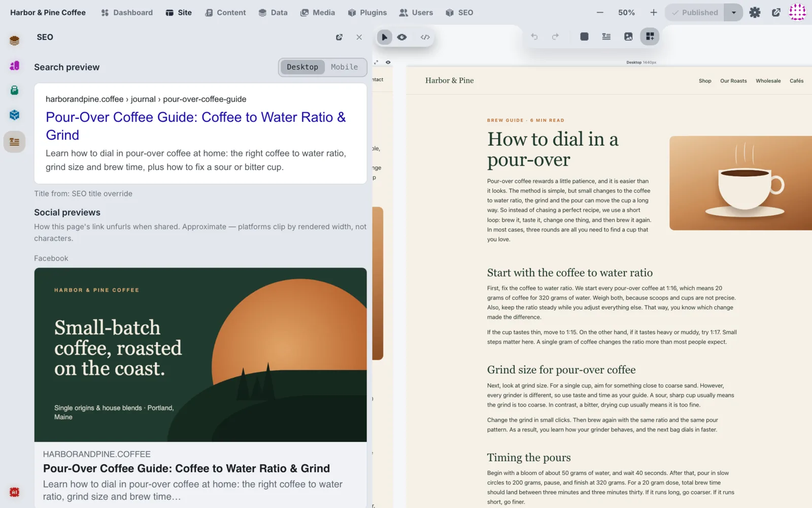This screenshot has height=508, width=812.
Task: Expand the canvas with the fullscreen arrows icon
Action: click(x=376, y=62)
